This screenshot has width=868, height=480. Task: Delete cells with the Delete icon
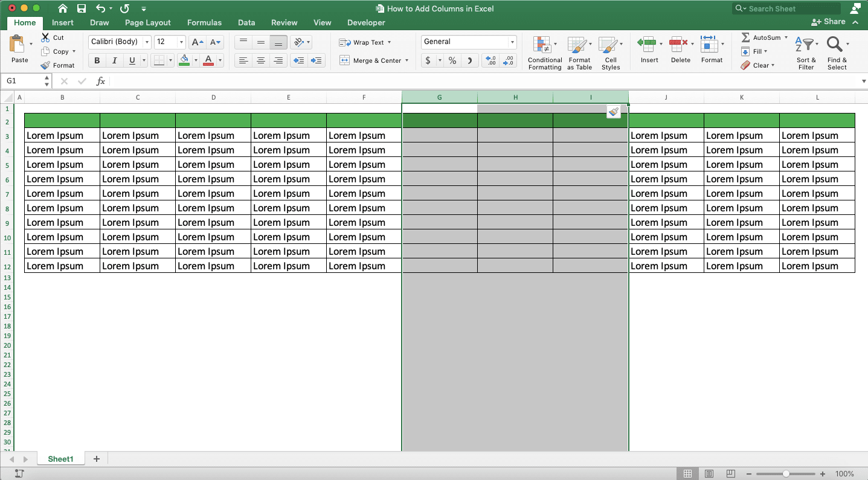(679, 43)
